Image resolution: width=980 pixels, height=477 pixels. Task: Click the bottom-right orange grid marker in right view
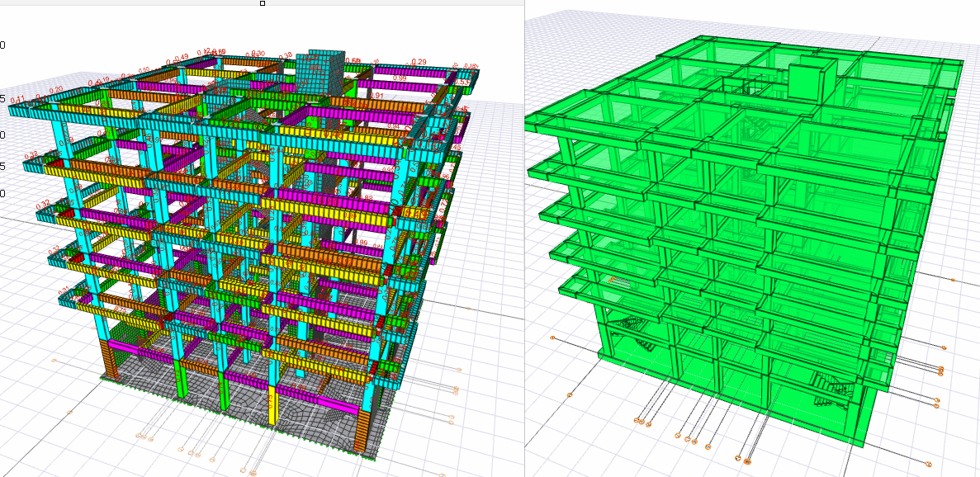(x=929, y=464)
